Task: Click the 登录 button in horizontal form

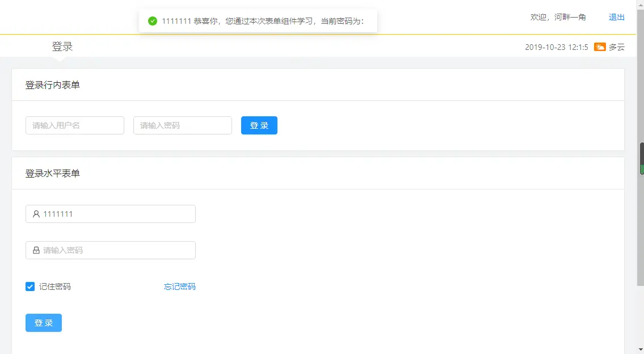Action: [44, 323]
